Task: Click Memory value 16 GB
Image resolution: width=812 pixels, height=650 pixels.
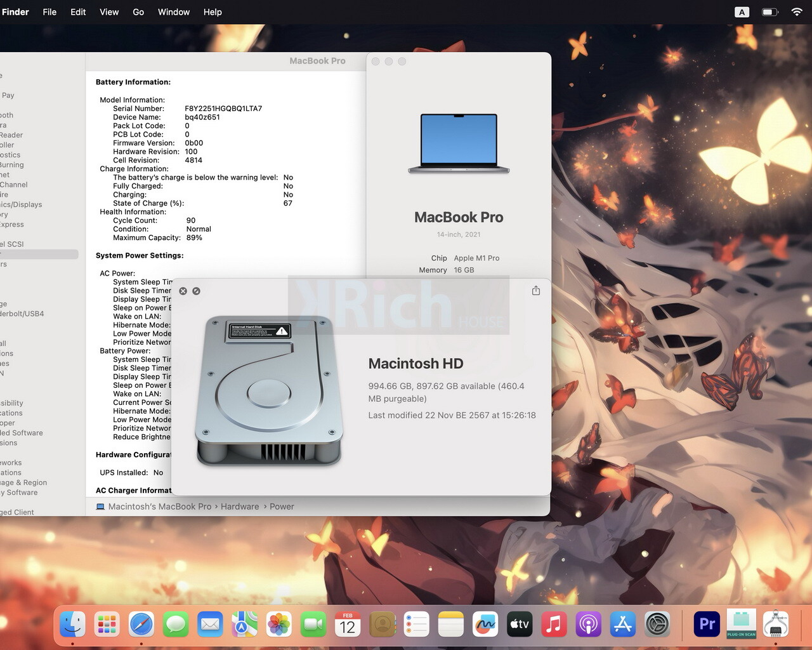Action: [x=464, y=270]
